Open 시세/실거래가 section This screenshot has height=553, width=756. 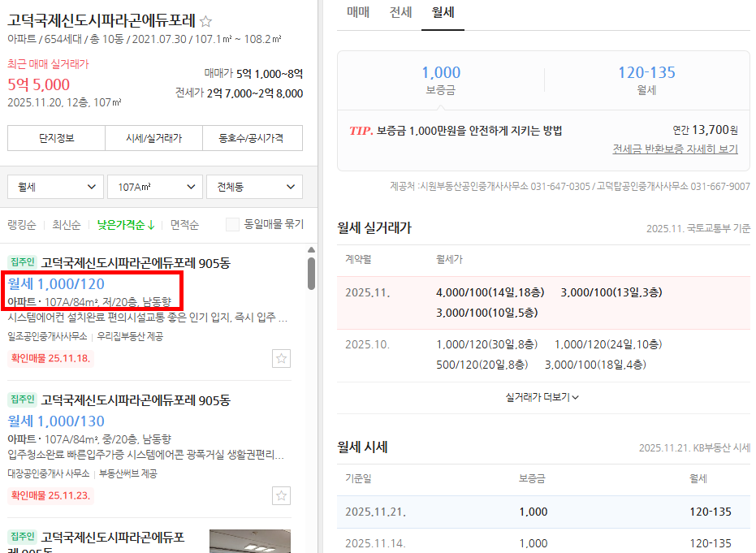153,138
